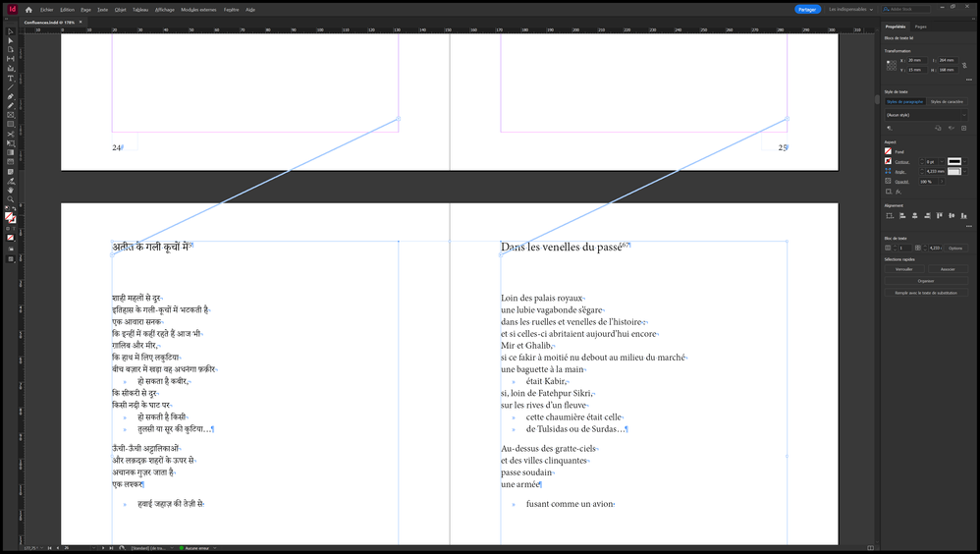Open preflight Aucune erreur dropdown
The image size is (980, 554).
coord(214,548)
